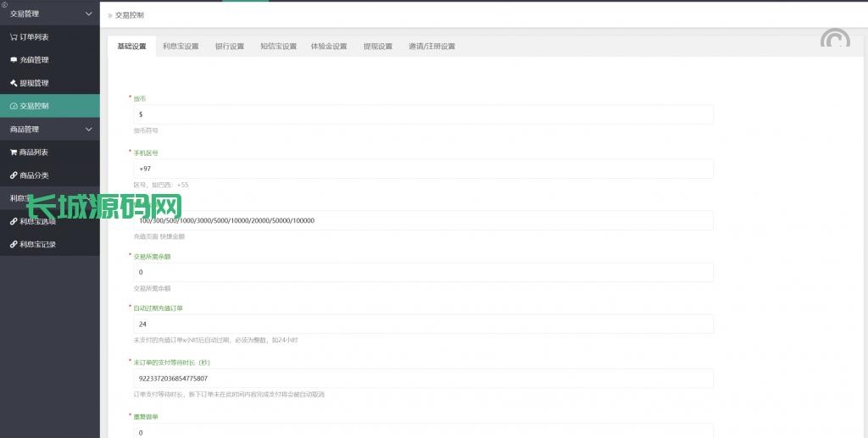This screenshot has height=438, width=868.
Task: Click the gray circular logo at top right
Action: tap(835, 41)
